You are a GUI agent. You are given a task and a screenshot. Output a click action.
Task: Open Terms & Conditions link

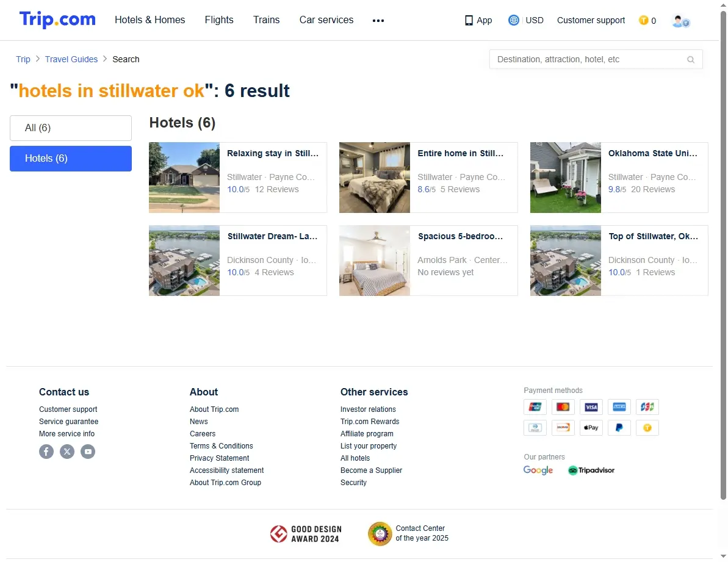222,446
